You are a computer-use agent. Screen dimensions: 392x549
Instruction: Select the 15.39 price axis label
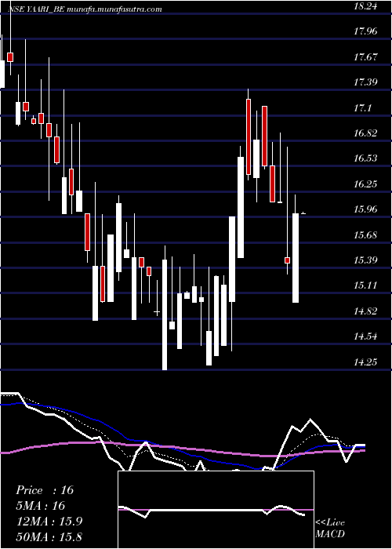[x=365, y=260]
